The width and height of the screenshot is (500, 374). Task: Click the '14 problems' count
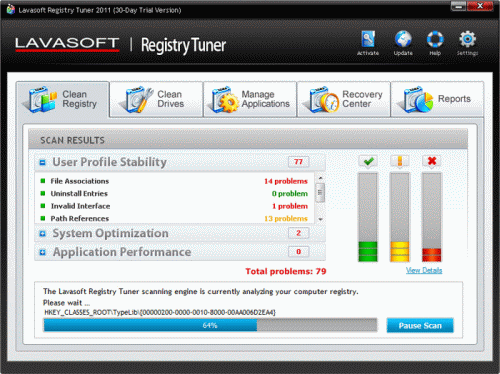coord(286,181)
